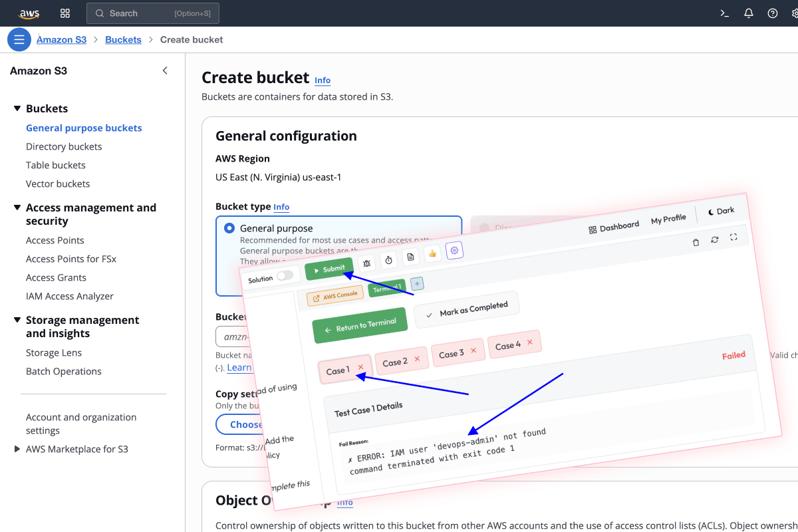Open Directory buckets in sidebar
Screen dimensions: 798x532
coord(64,146)
